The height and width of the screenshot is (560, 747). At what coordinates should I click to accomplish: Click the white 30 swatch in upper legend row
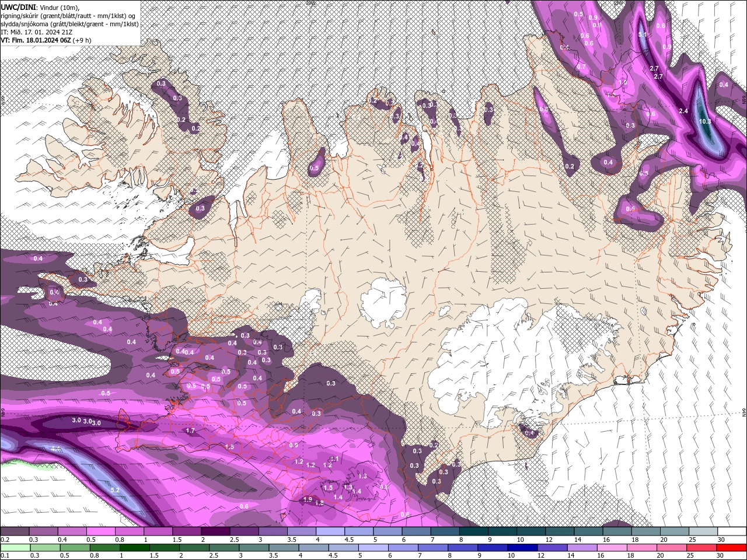(732, 531)
